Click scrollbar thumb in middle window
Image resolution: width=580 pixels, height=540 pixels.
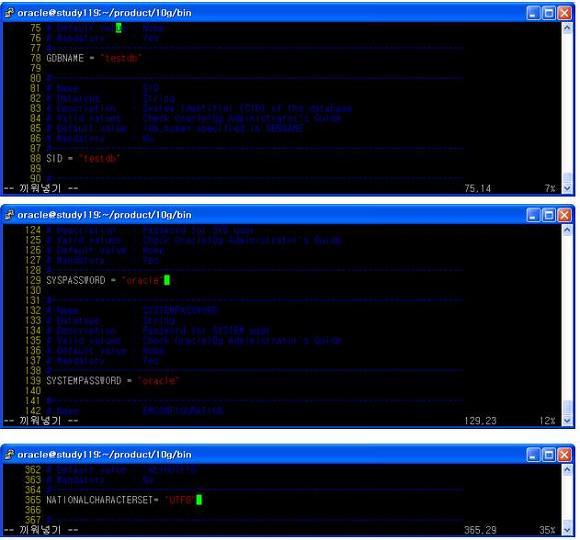tap(567, 408)
